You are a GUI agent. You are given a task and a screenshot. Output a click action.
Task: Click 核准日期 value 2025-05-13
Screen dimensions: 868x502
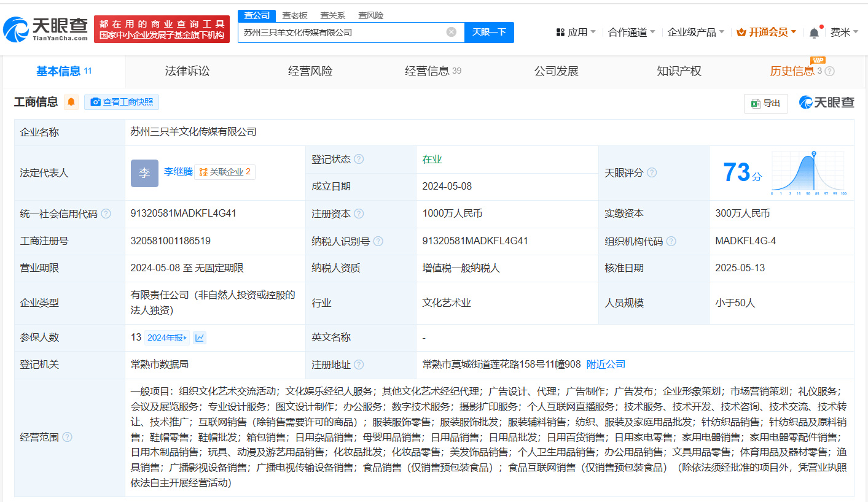[740, 268]
